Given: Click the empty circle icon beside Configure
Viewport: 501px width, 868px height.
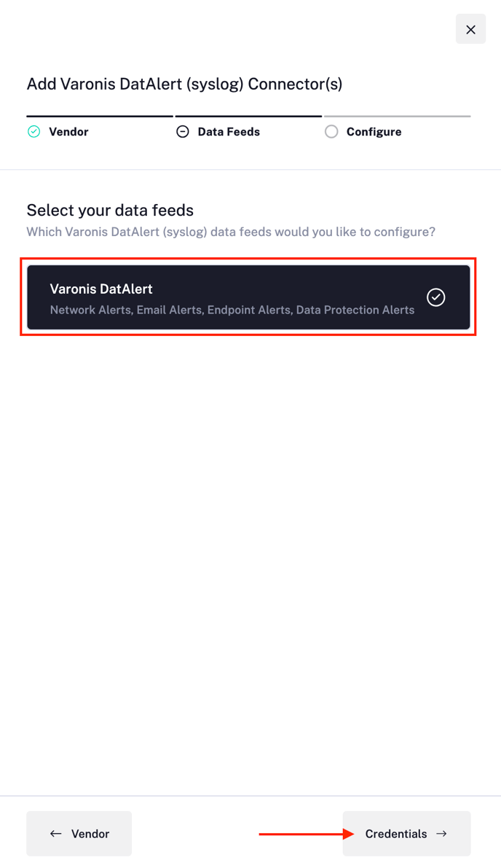Looking at the screenshot, I should [x=331, y=132].
